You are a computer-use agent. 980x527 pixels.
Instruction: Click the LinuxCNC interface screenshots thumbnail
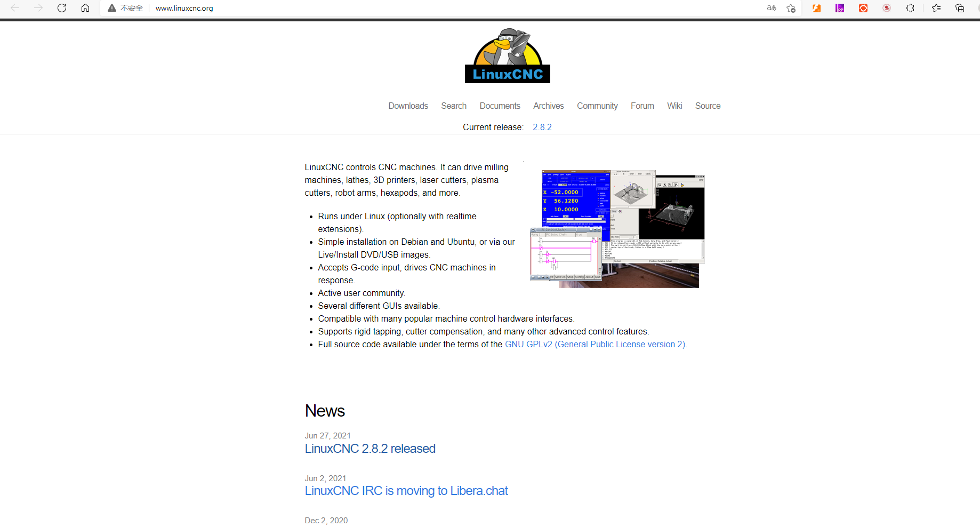click(x=617, y=229)
